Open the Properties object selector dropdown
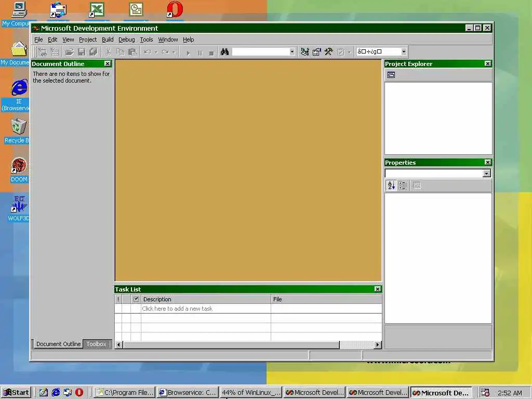The width and height of the screenshot is (532, 399). [486, 174]
